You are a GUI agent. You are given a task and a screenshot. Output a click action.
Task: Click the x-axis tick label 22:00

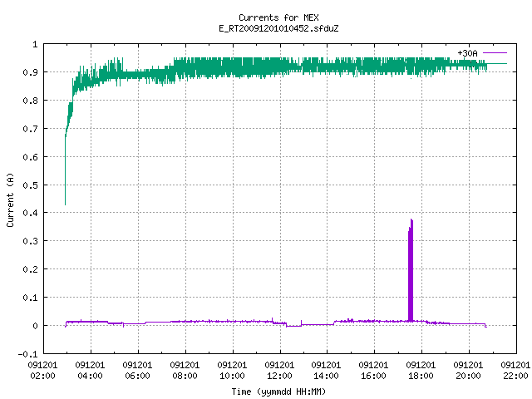(515, 376)
